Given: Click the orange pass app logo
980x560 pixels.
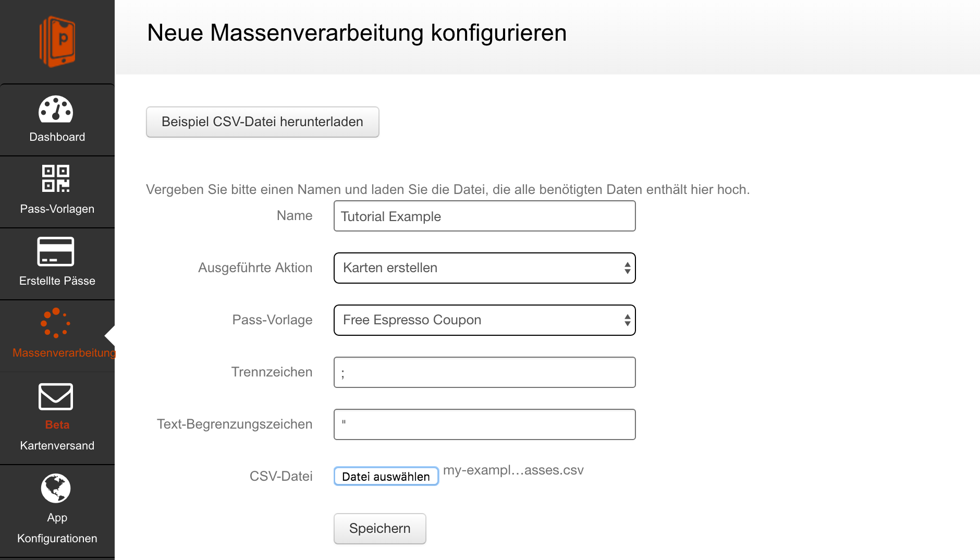Looking at the screenshot, I should tap(57, 41).
